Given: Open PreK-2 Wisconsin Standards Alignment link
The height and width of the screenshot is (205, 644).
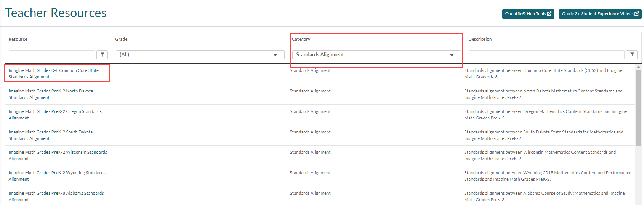Looking at the screenshot, I should (58, 155).
